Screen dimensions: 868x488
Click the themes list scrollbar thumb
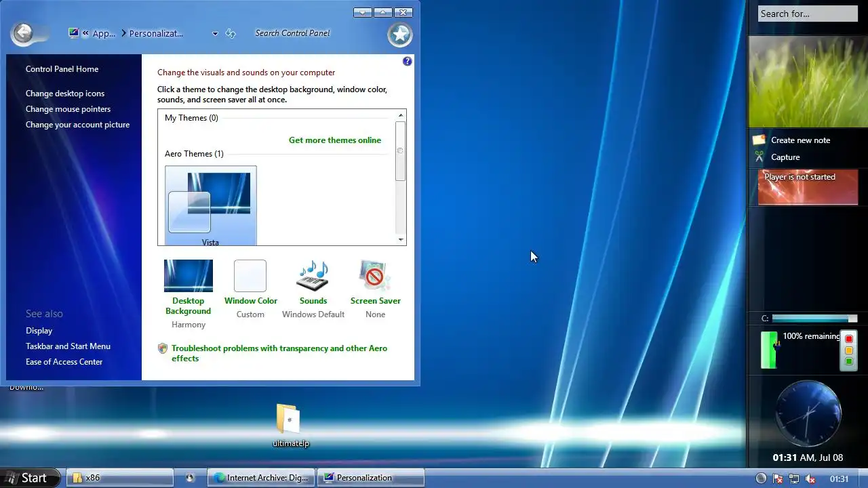401,151
